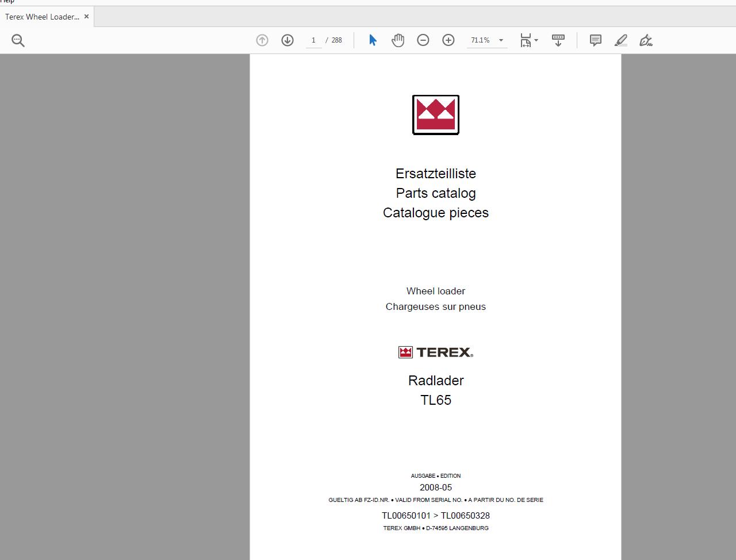Click the 'AUSGABE • EDITION' label
736x560 pixels.
(436, 476)
